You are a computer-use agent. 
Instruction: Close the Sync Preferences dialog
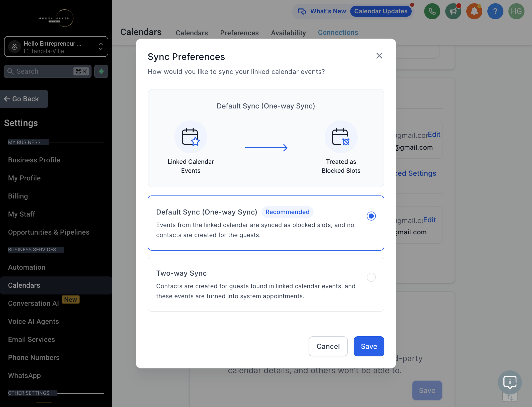coord(379,56)
